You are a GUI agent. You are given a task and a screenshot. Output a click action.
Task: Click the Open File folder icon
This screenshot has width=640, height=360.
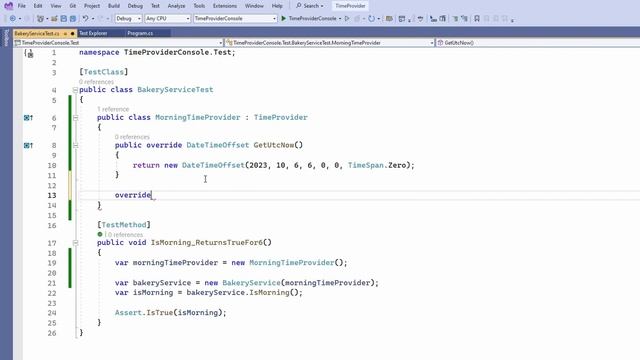[54, 18]
